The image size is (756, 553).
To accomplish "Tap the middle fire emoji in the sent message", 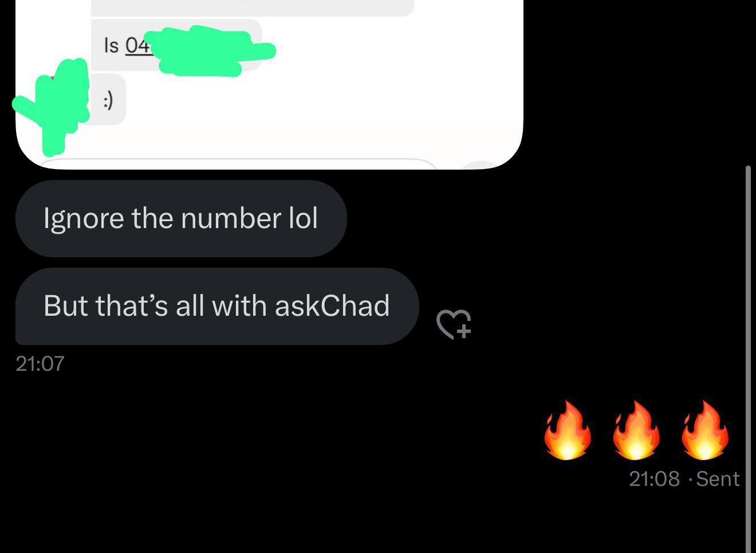I will (636, 430).
